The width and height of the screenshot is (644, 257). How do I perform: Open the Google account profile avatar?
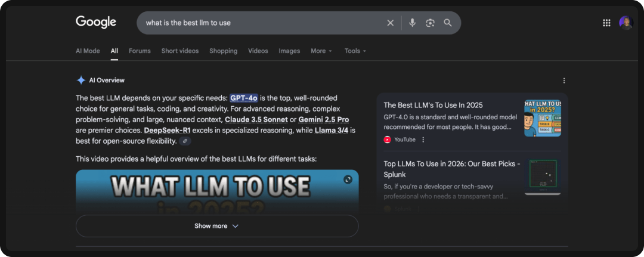(626, 23)
